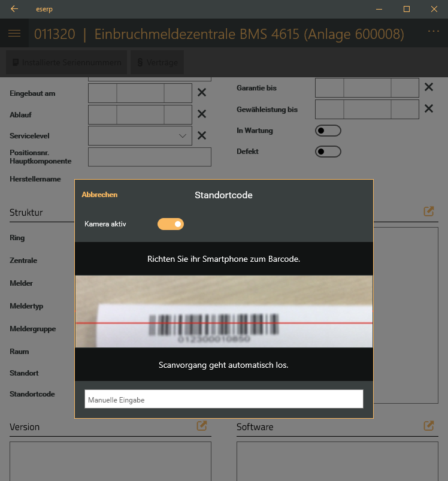The height and width of the screenshot is (481, 448).
Task: Cancel the Standortcode dialog with Abbrechen
Action: [99, 195]
